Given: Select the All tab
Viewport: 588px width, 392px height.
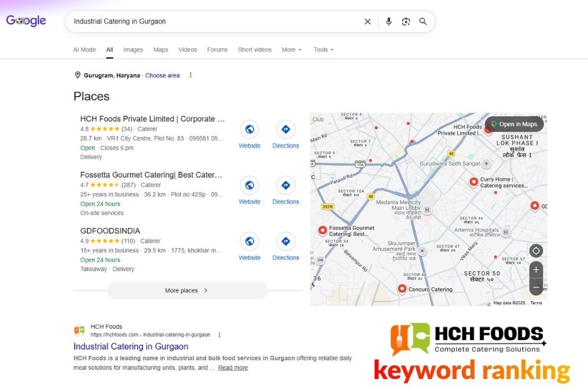Looking at the screenshot, I should click(x=109, y=50).
